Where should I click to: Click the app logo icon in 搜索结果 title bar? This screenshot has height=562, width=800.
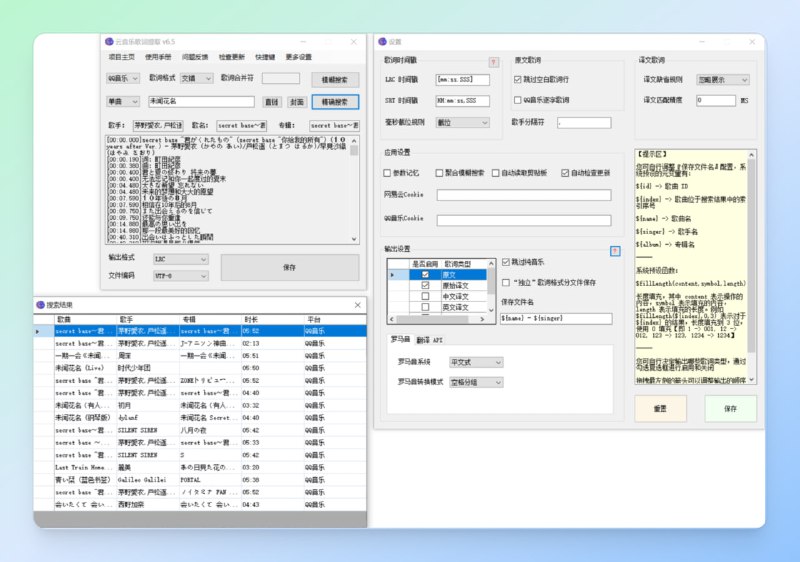coord(40,305)
